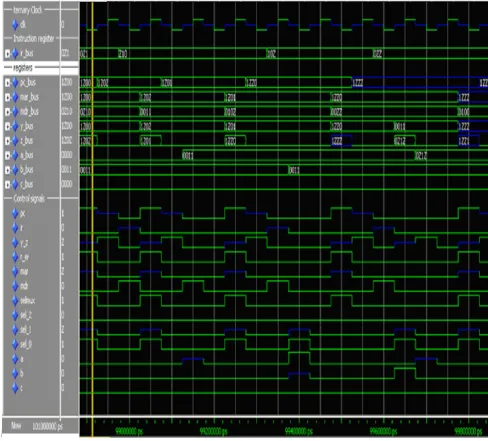Select the pc_bus signal name

[x=28, y=82]
